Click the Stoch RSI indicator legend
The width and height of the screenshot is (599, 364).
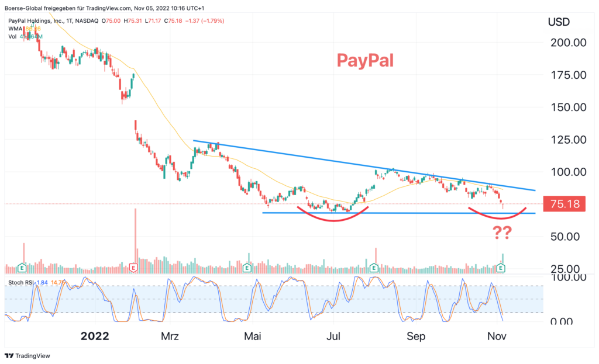[x=21, y=283]
